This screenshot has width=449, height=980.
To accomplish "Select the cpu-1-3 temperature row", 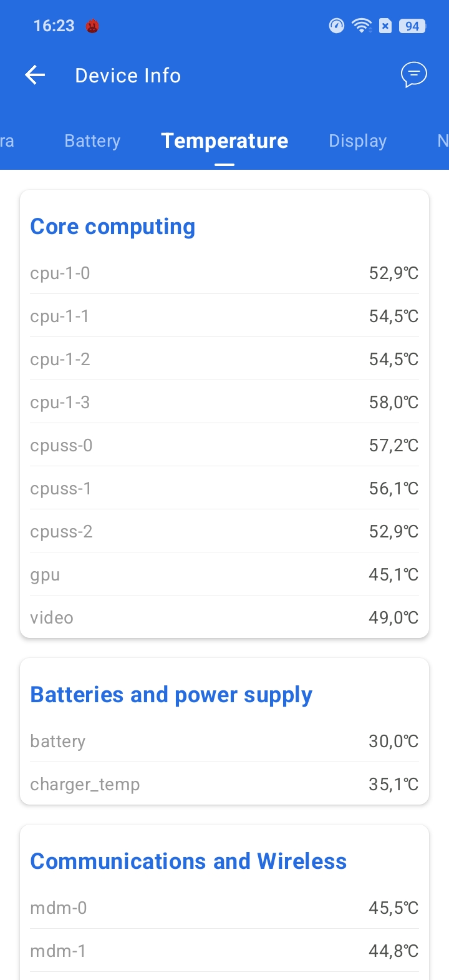I will (x=224, y=403).
